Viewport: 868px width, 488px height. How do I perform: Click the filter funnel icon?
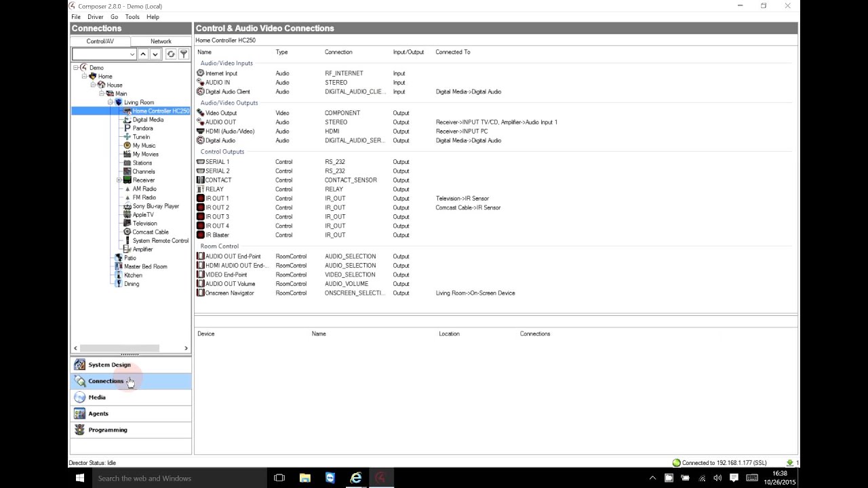(183, 54)
